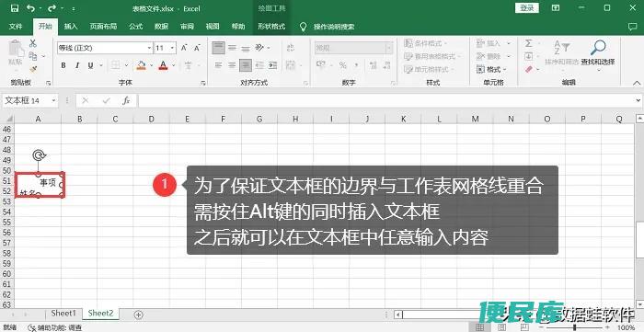
Task: Click 辅助功能: 调查 in status bar
Action: click(x=54, y=328)
